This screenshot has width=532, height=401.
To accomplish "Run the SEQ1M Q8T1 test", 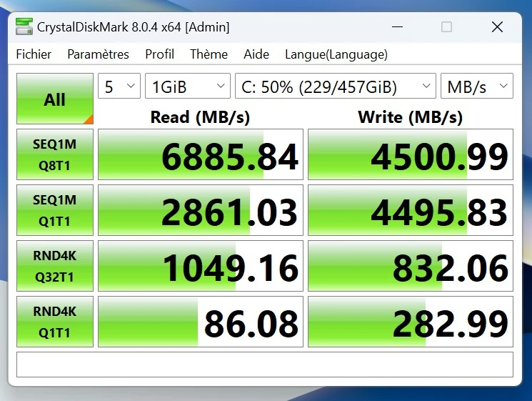I will [x=55, y=154].
